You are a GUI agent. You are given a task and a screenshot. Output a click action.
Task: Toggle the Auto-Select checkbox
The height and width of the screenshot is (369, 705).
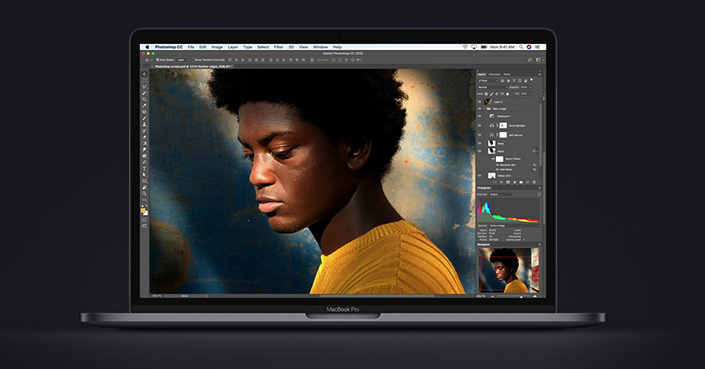[158, 60]
